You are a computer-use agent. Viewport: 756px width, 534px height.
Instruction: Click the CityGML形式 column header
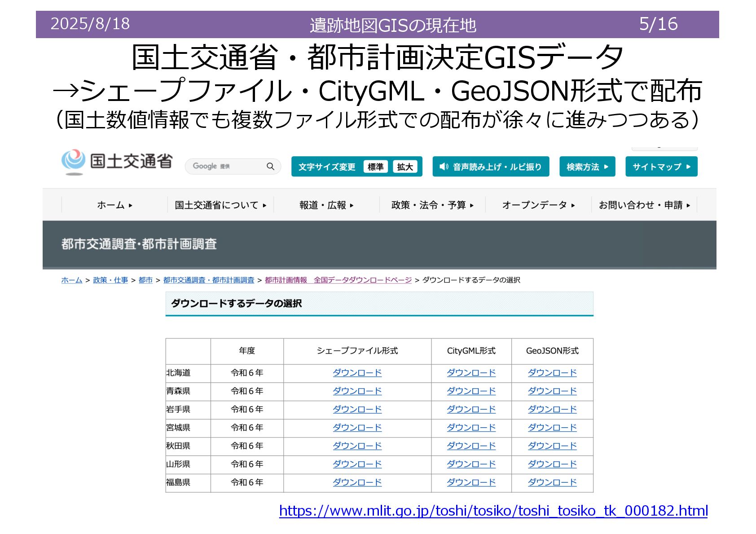point(471,351)
